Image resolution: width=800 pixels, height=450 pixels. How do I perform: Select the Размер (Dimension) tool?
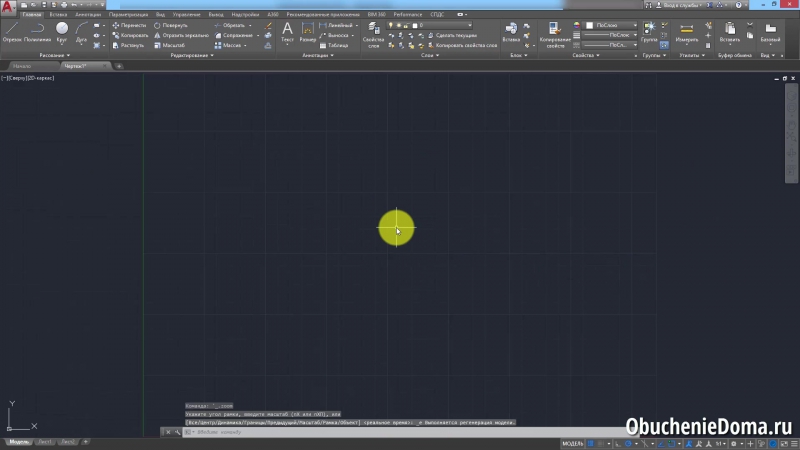[x=308, y=32]
